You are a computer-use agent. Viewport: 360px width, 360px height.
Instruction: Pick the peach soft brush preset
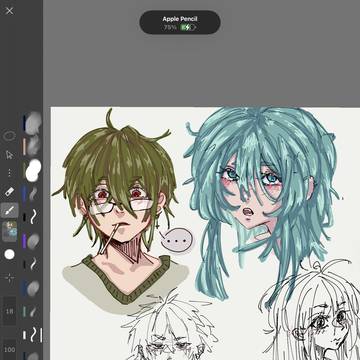click(x=32, y=147)
